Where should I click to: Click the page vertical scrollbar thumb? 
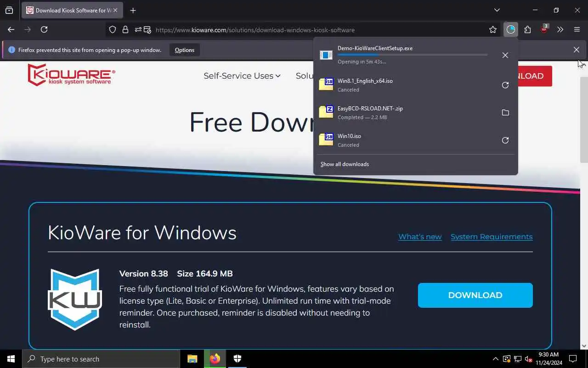[584, 120]
